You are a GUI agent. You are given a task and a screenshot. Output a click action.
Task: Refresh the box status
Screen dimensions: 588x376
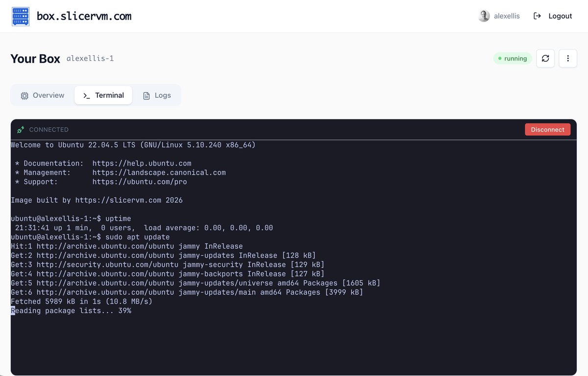pyautogui.click(x=545, y=58)
